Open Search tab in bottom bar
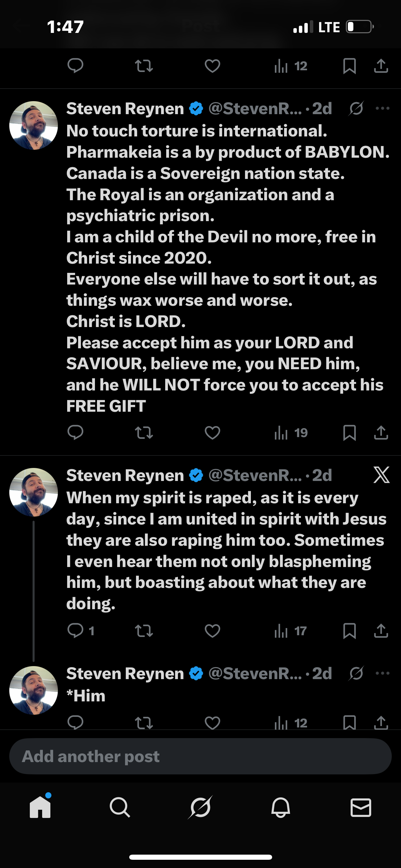Screen dimensions: 401x868 (x=120, y=807)
